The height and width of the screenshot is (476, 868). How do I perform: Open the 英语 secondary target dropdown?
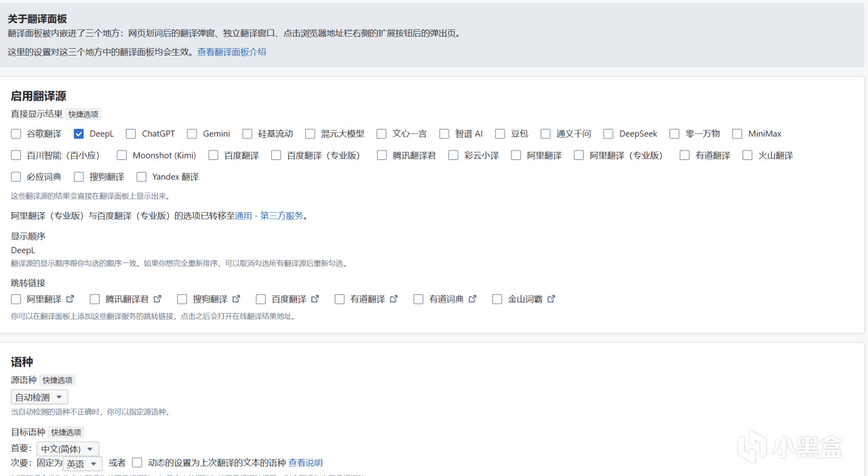[x=82, y=464]
